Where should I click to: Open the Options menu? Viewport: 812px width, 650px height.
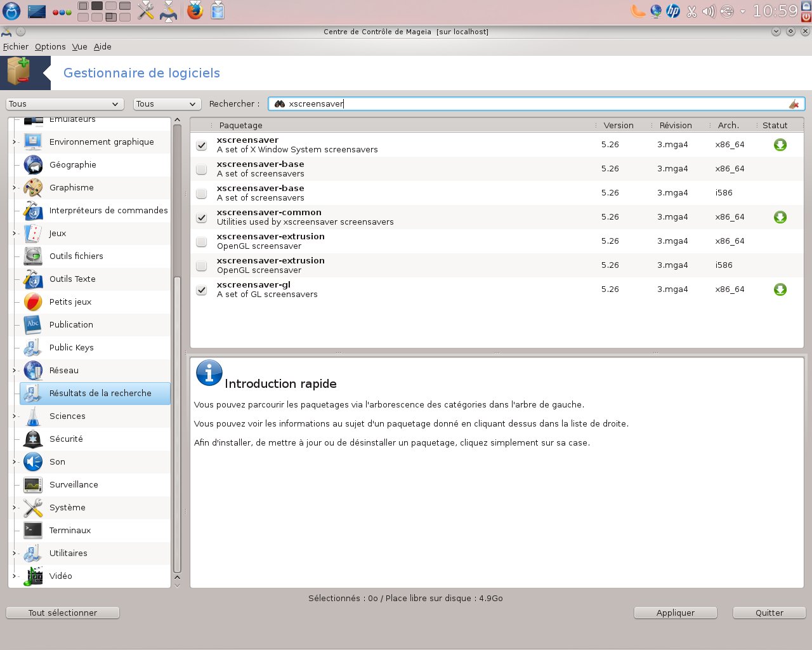click(50, 47)
